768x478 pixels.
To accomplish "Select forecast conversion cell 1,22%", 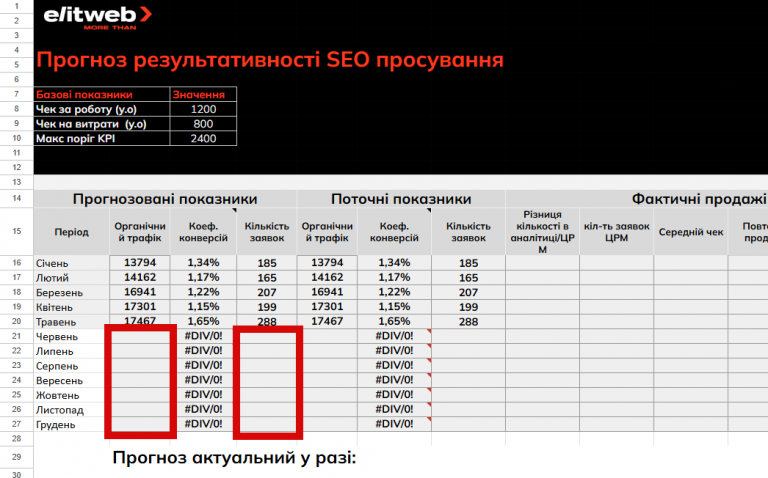I will click(x=203, y=292).
